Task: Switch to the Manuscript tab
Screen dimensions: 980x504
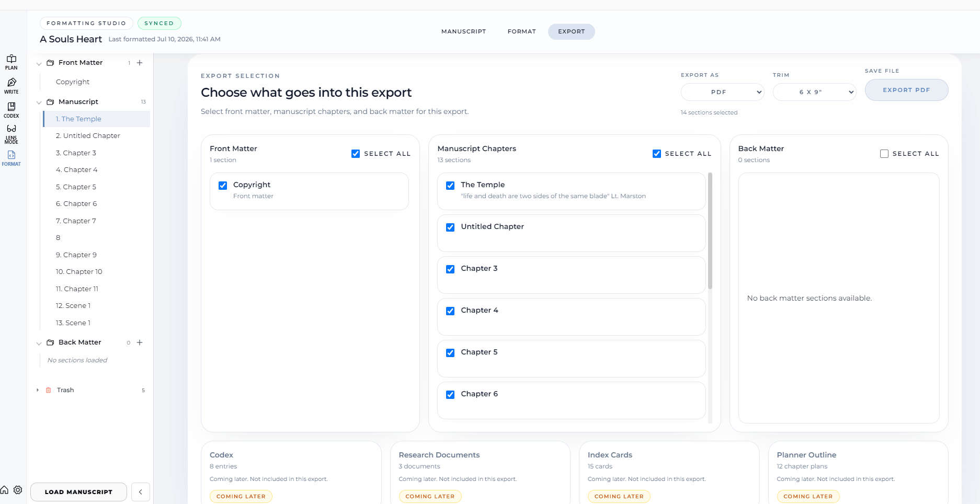Action: pyautogui.click(x=463, y=32)
